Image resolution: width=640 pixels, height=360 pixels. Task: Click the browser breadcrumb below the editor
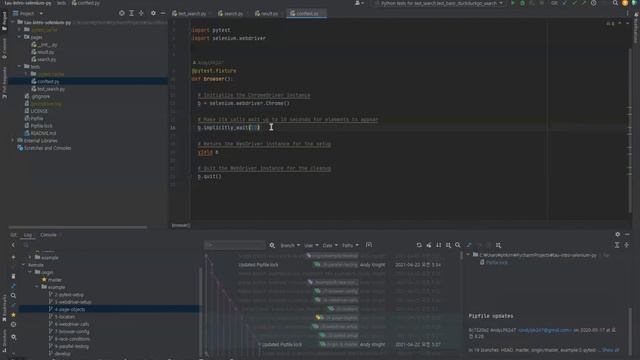180,225
